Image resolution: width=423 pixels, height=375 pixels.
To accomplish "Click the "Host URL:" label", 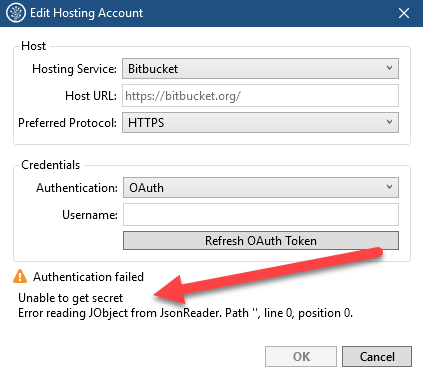I will 91,96.
